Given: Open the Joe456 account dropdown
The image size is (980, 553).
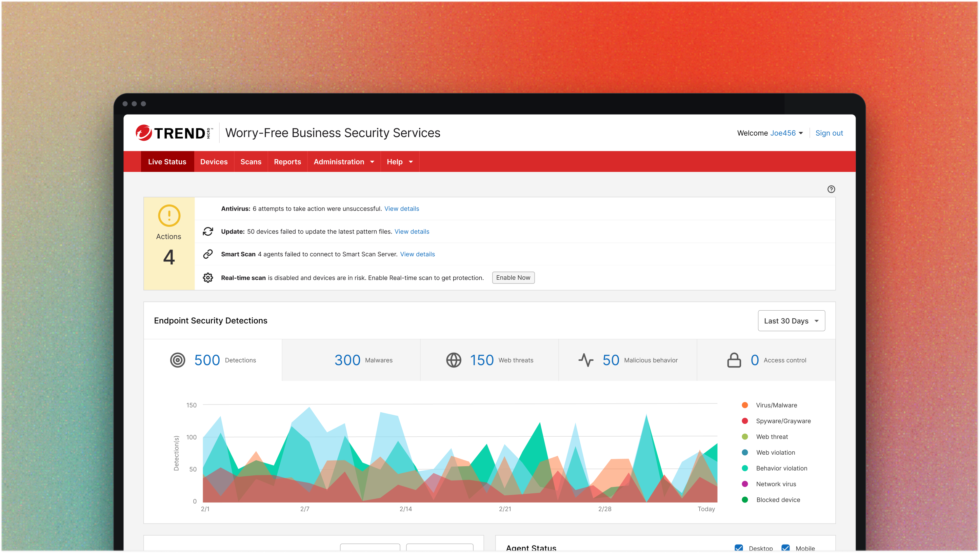Looking at the screenshot, I should coord(786,133).
